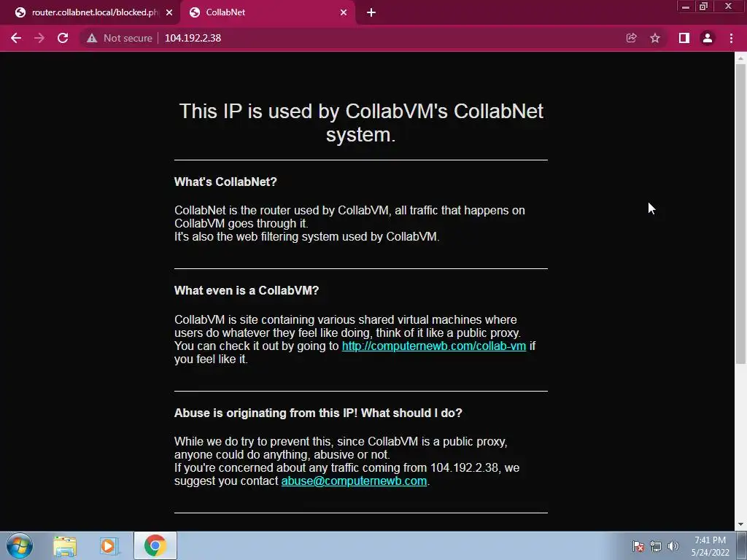Click the "What even is a CollabVM?" heading
The image size is (747, 560).
point(247,290)
